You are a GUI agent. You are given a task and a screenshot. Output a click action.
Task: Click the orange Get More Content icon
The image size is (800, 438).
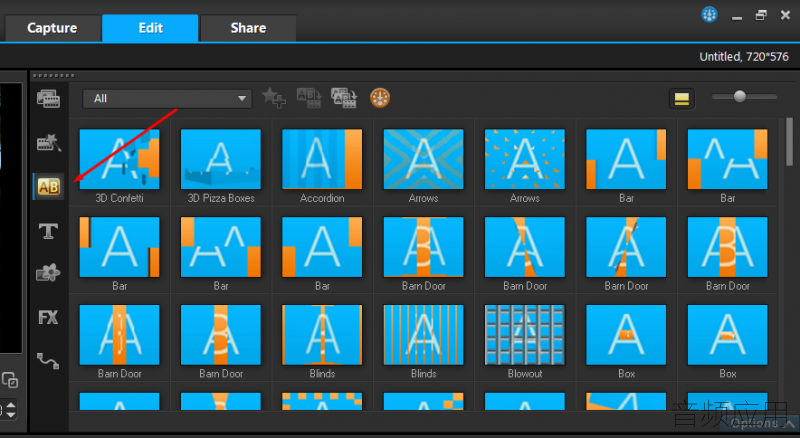point(380,98)
